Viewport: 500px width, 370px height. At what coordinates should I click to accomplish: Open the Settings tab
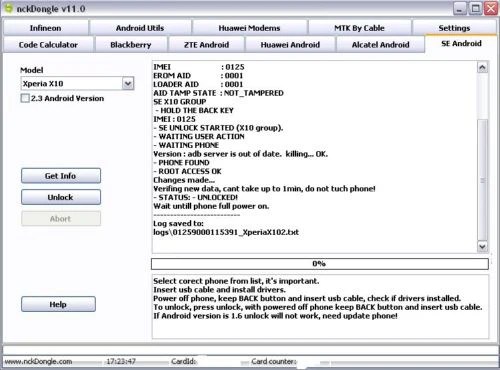[454, 28]
